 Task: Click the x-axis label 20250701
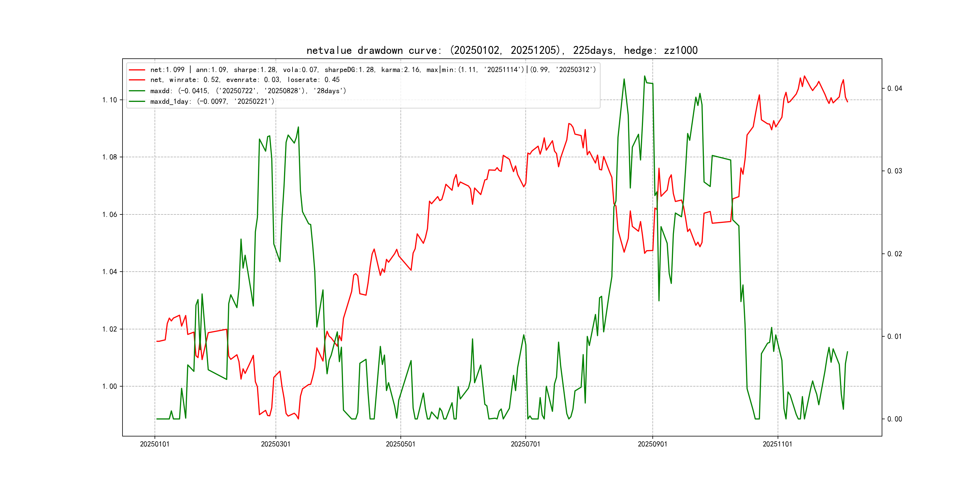pos(525,444)
